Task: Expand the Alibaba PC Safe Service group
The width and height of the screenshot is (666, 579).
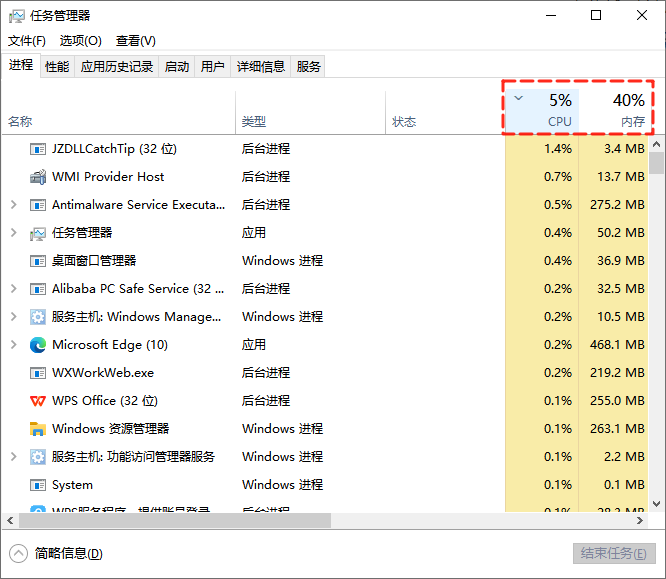Action: 13,289
